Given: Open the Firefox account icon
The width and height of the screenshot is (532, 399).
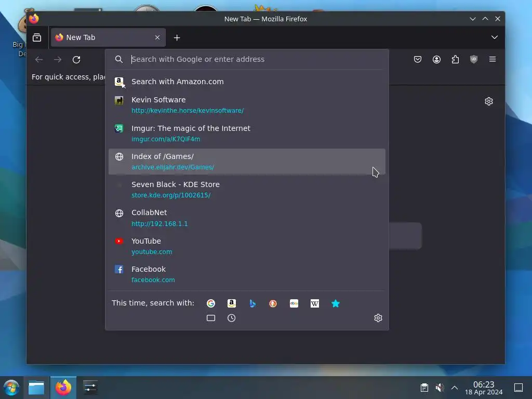Looking at the screenshot, I should [436, 59].
